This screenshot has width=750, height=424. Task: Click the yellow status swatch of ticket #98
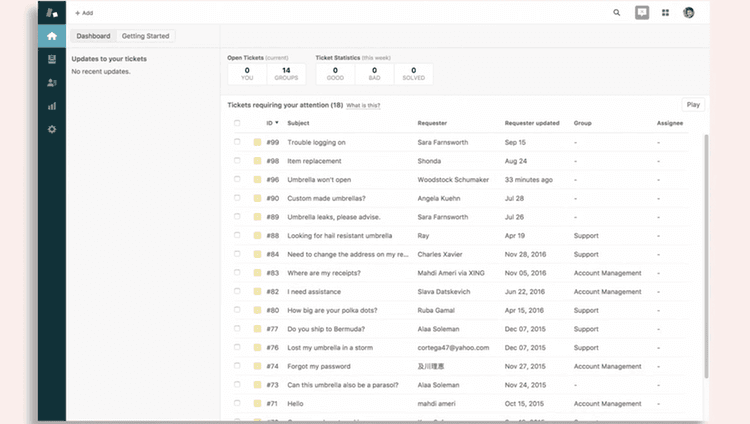click(257, 161)
